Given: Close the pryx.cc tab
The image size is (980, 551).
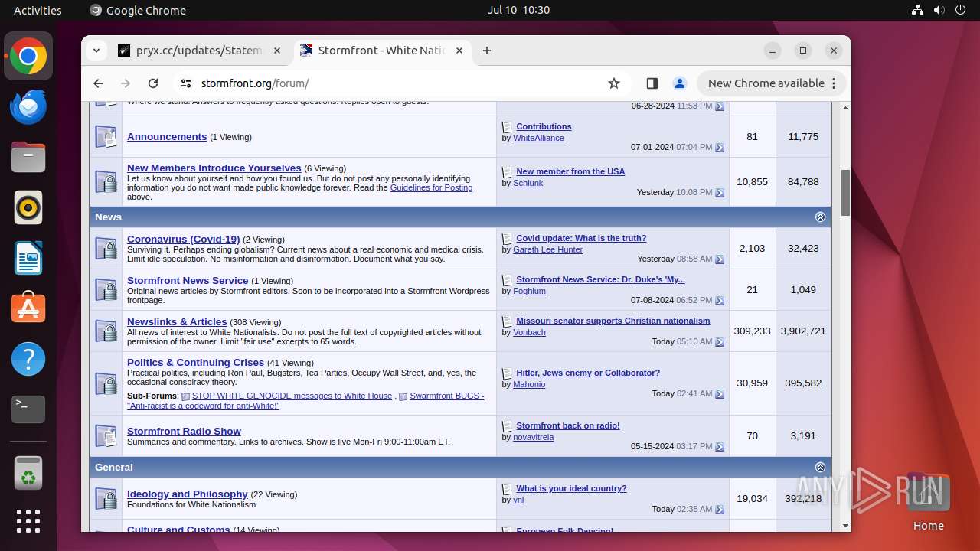Looking at the screenshot, I should pyautogui.click(x=277, y=51).
